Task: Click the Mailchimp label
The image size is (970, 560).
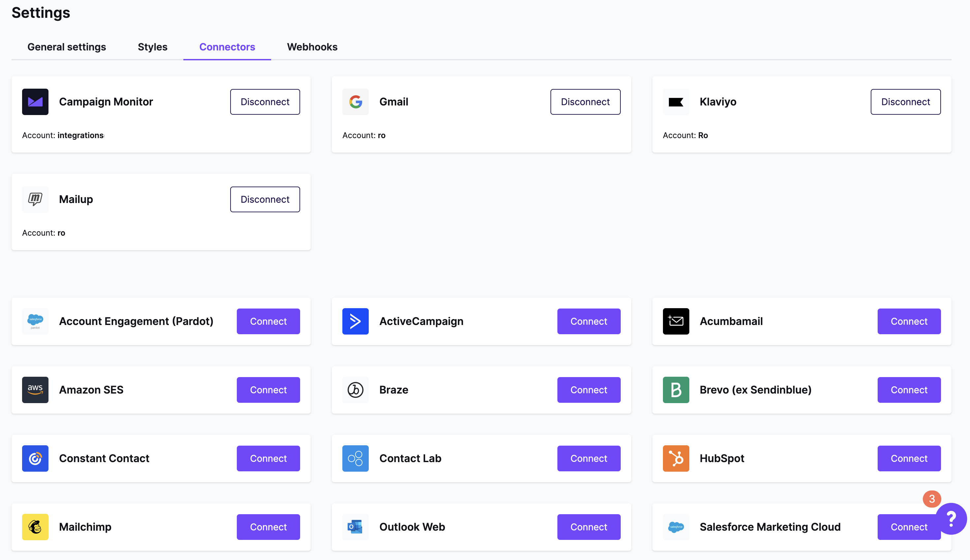Action: (85, 527)
